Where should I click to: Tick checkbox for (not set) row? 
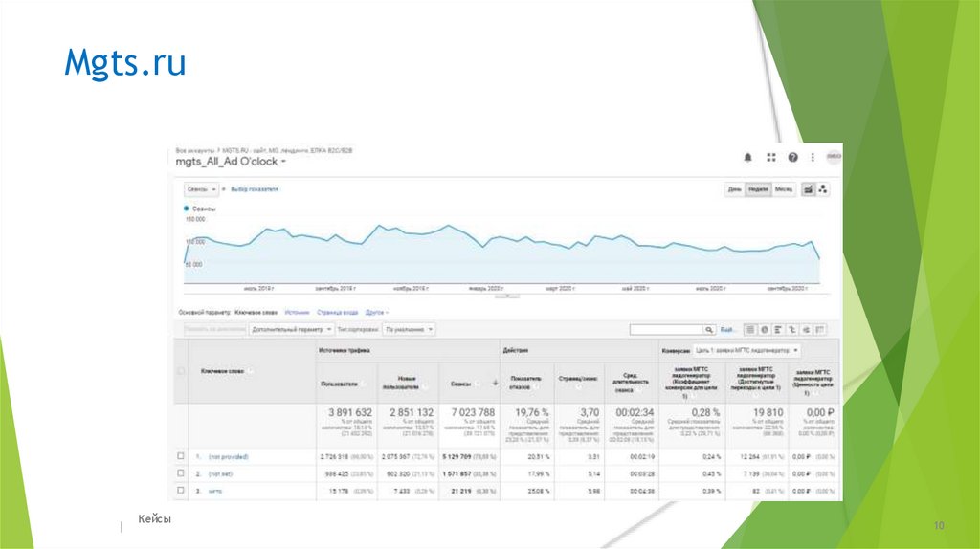point(181,473)
